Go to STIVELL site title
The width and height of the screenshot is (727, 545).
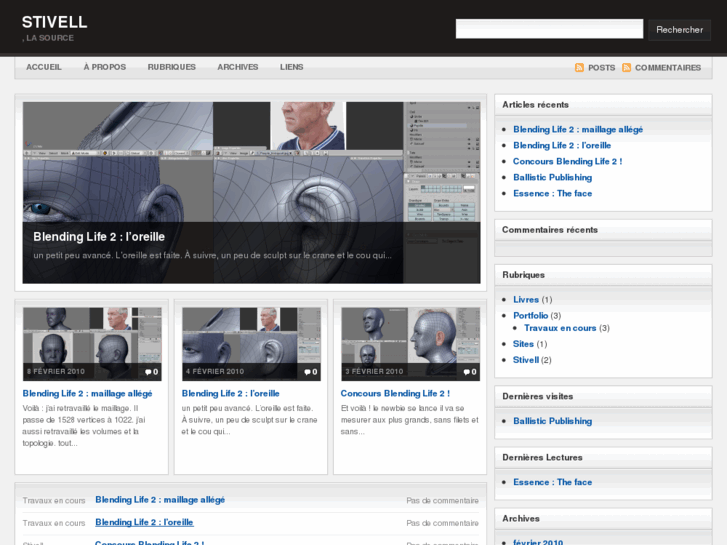tap(54, 22)
